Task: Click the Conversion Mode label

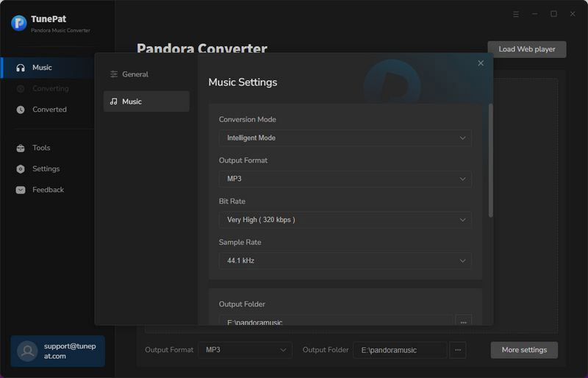Action: point(248,119)
